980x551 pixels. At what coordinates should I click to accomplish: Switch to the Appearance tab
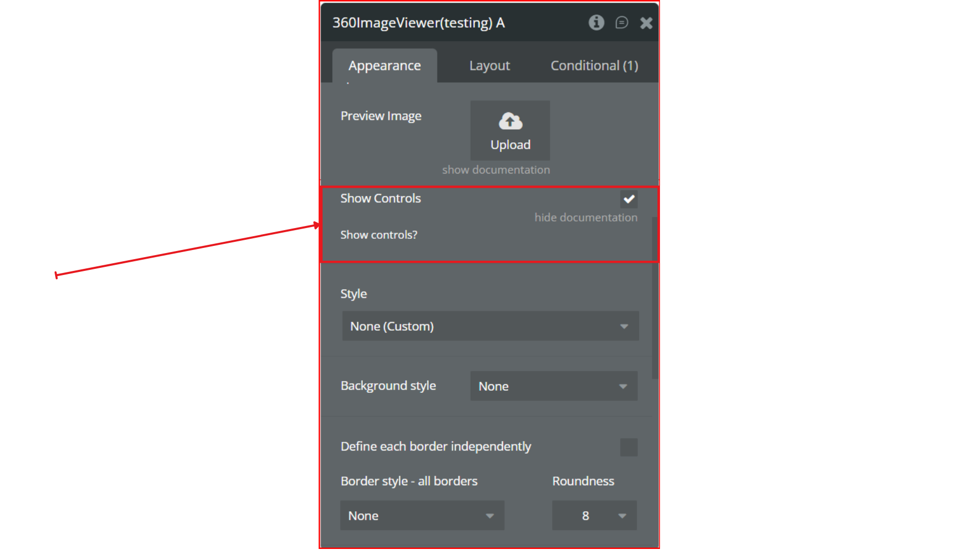click(x=384, y=66)
